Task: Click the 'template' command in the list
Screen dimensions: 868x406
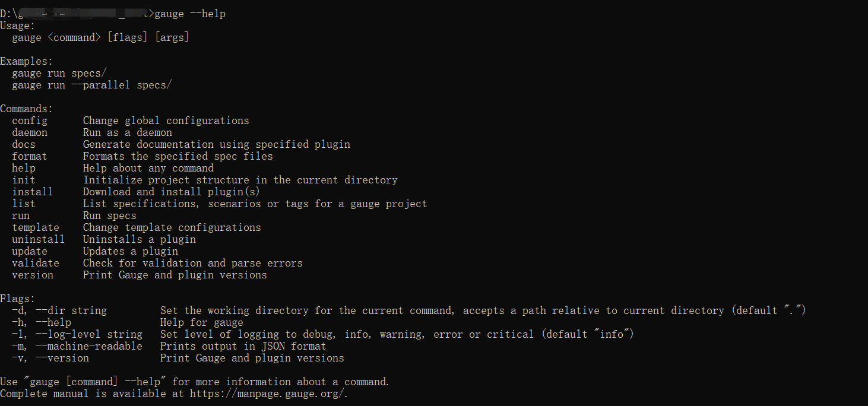Action: [x=36, y=227]
